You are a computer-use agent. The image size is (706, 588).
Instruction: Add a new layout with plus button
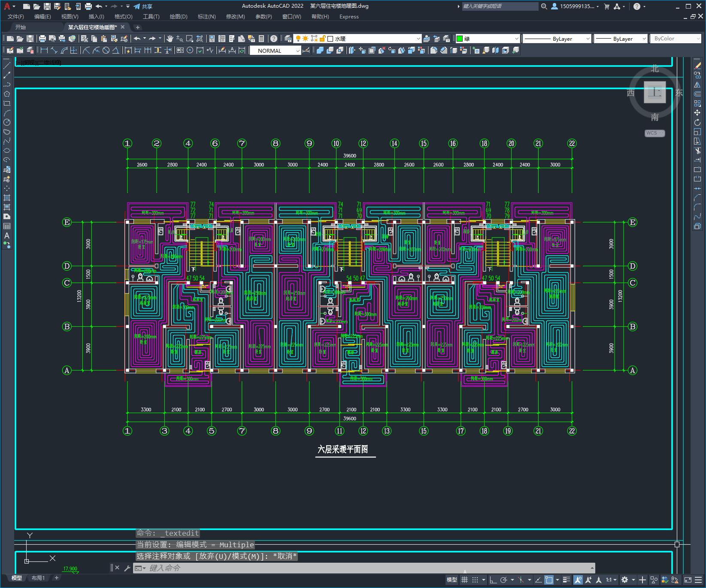click(x=56, y=578)
